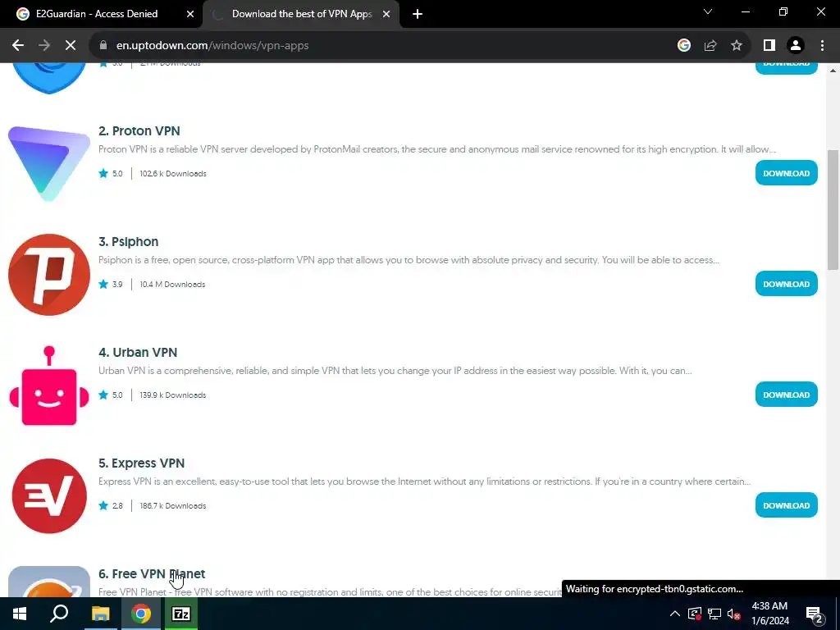Select the Download the best of VPN Apps tab

301,14
